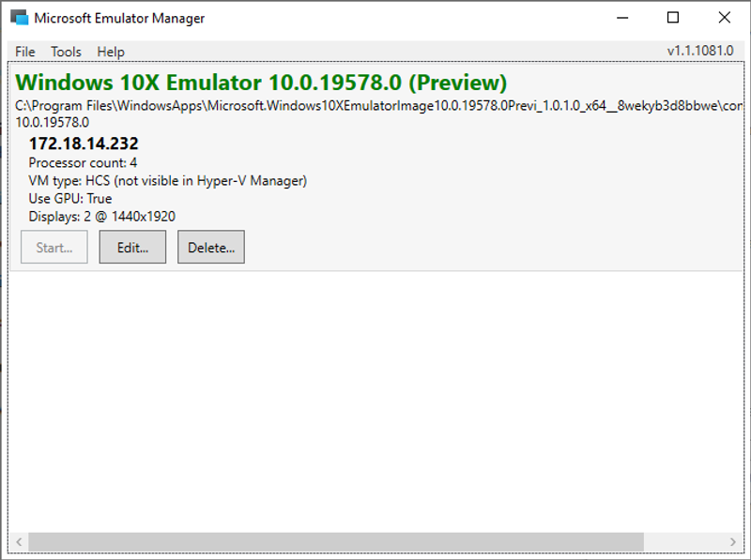
Task: Click the horizontal scrollbar right arrow
Action: [x=733, y=542]
